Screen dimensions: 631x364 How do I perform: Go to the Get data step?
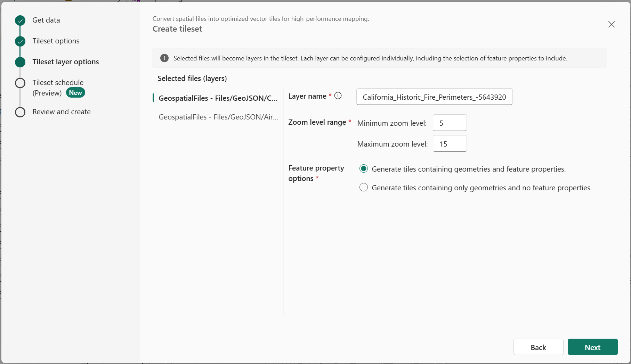click(x=46, y=20)
